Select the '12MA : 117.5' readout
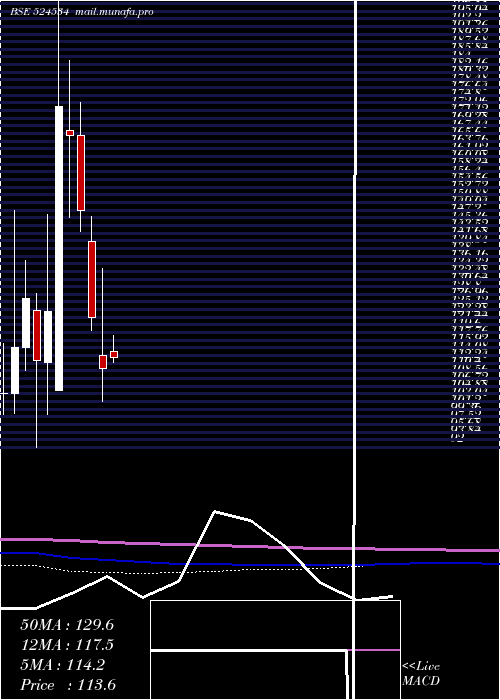Viewport: 500px width, 700px height. click(67, 645)
